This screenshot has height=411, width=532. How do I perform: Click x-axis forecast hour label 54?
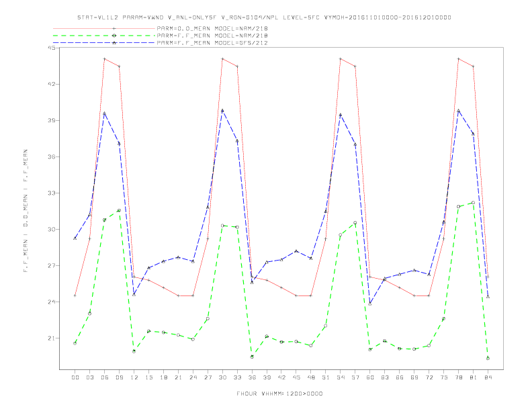341,377
